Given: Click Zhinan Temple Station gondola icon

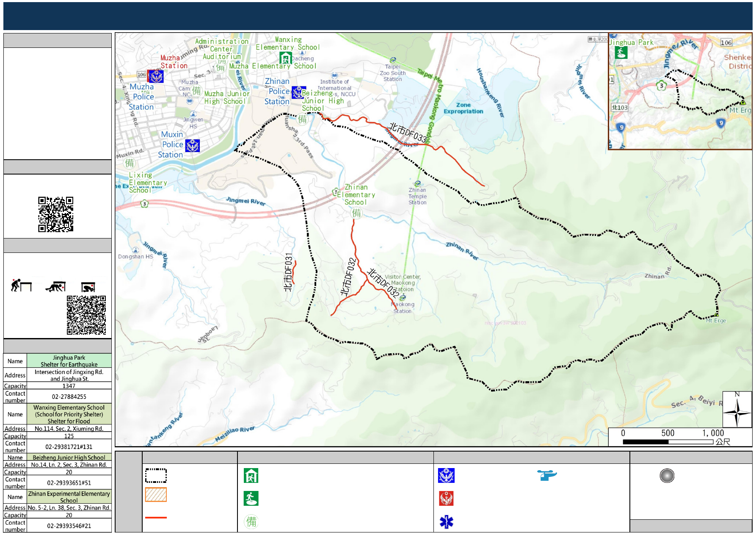Looking at the screenshot, I should pyautogui.click(x=417, y=184).
